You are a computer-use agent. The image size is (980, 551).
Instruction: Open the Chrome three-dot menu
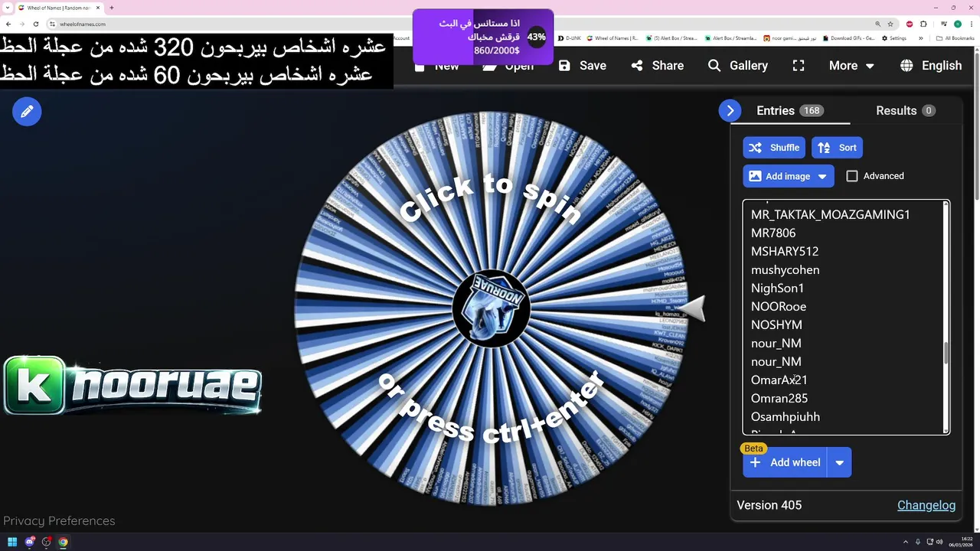[x=972, y=24]
